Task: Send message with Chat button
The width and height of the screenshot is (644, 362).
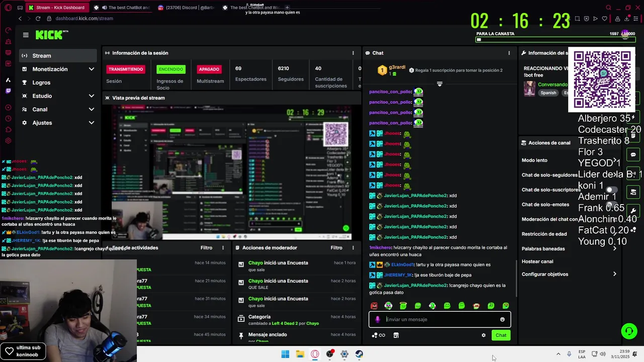Action: [501, 335]
